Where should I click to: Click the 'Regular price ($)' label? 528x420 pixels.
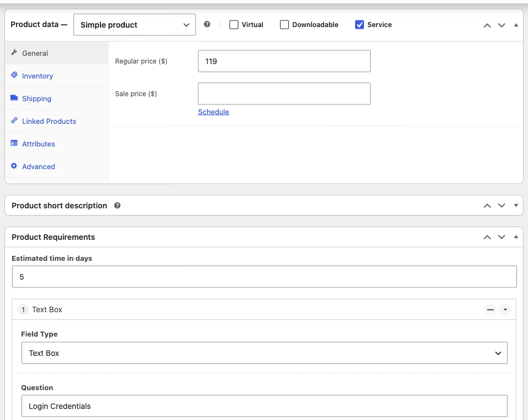(x=141, y=61)
